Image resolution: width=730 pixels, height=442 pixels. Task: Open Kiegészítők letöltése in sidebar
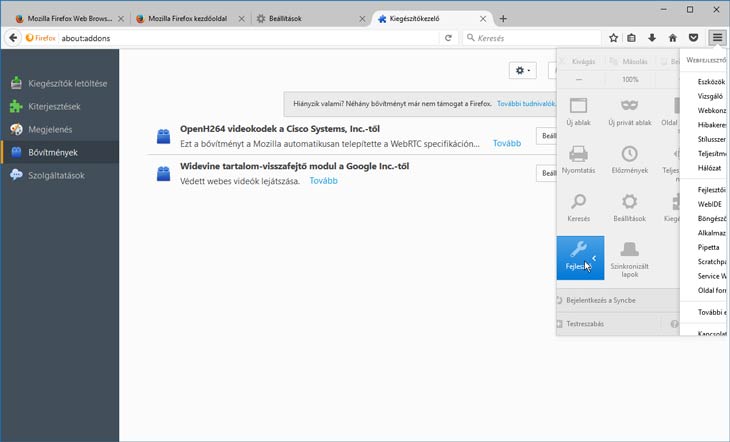pyautogui.click(x=60, y=83)
